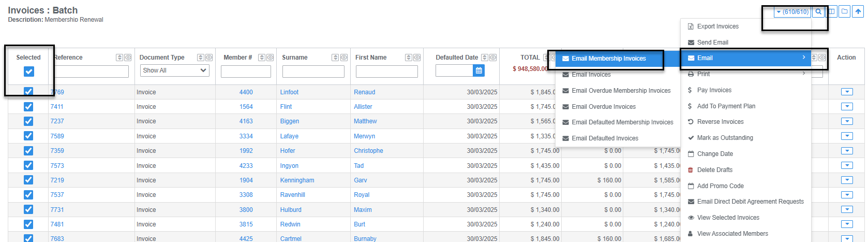Hide the Document Type column via eye icon
868x242 pixels.
click(209, 58)
